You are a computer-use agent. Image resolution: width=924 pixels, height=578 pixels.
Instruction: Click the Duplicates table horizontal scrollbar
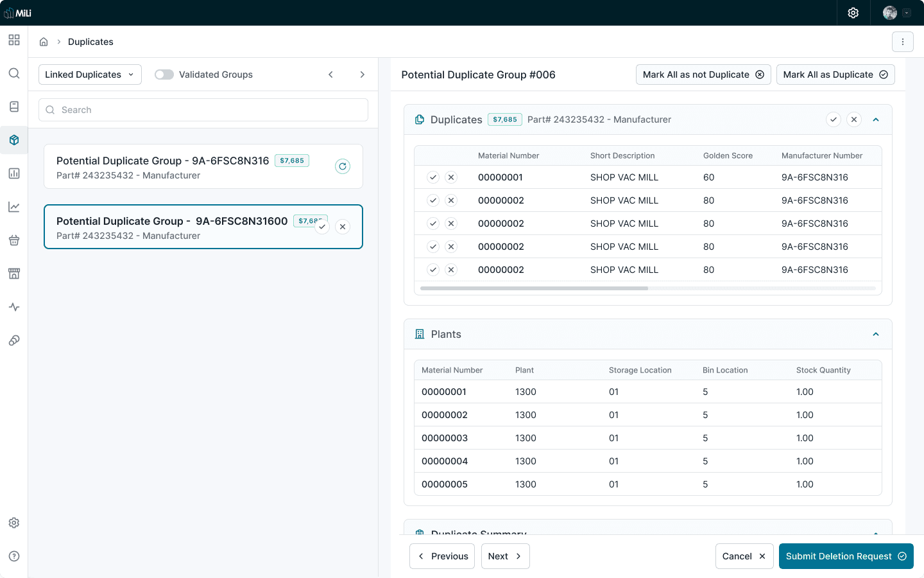534,288
